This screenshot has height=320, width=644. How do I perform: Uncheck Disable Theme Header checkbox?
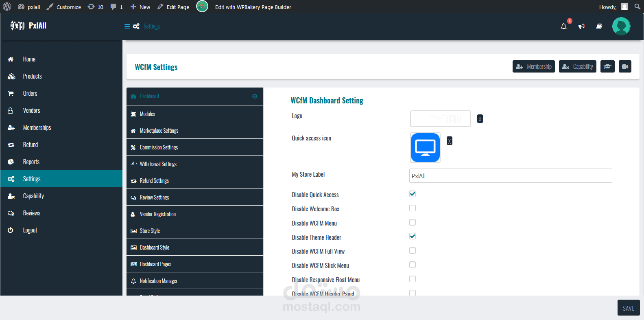coord(413,236)
